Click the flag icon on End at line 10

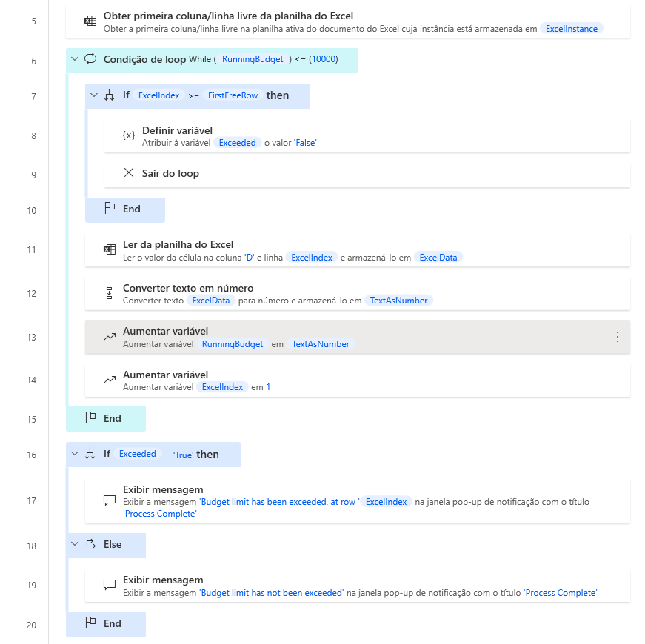pyautogui.click(x=108, y=210)
